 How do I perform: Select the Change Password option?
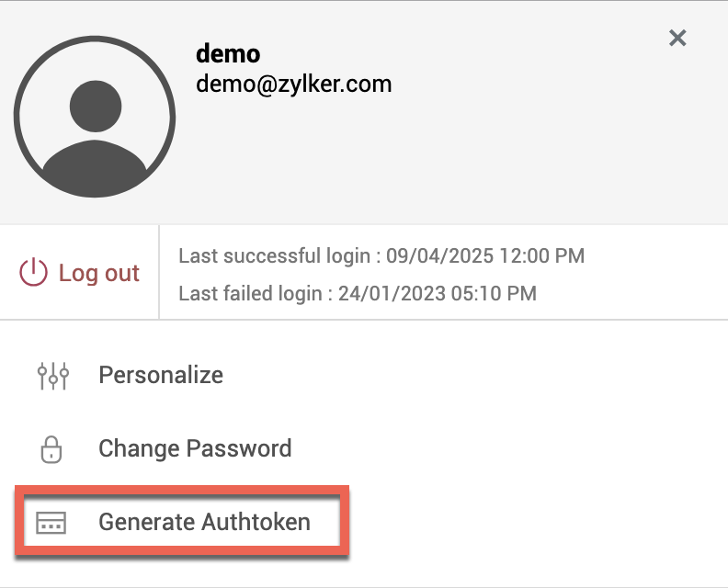195,449
